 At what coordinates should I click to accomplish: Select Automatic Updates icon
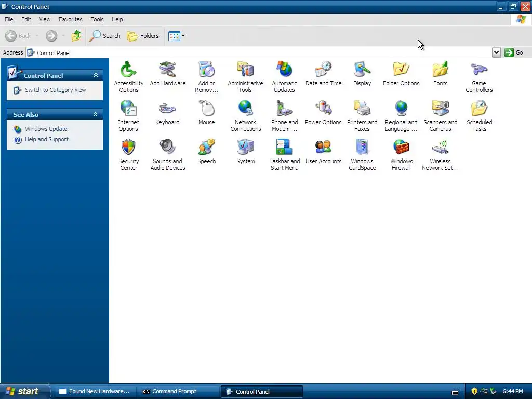[284, 70]
